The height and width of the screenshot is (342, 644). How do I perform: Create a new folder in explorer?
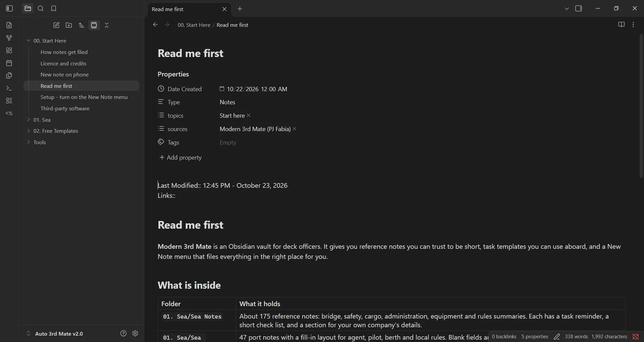(69, 25)
